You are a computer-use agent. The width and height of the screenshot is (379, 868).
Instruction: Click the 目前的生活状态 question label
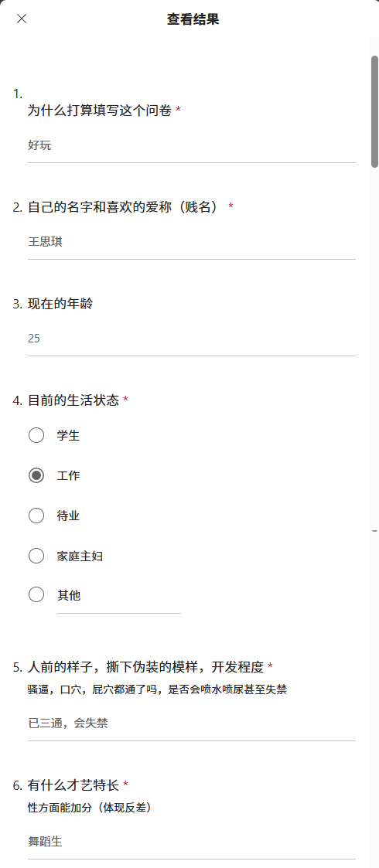pos(73,400)
